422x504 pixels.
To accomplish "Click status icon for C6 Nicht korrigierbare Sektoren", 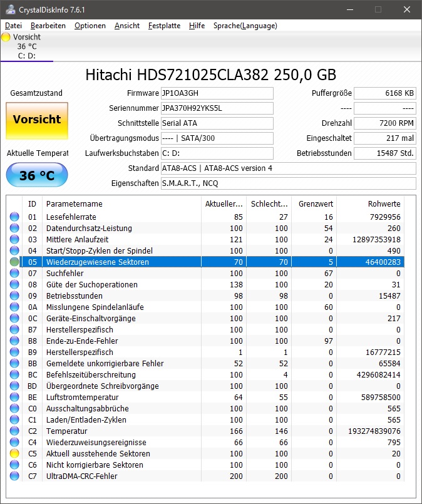I will click(14, 465).
